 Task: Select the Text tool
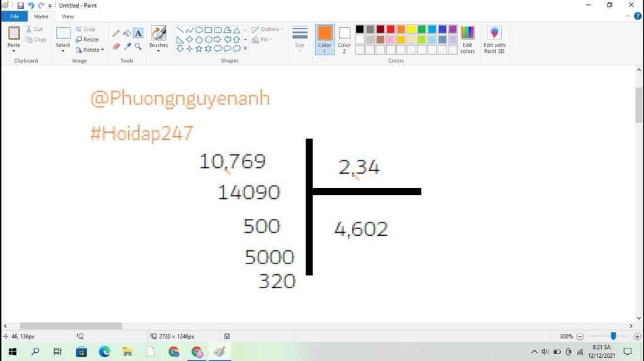click(x=138, y=33)
